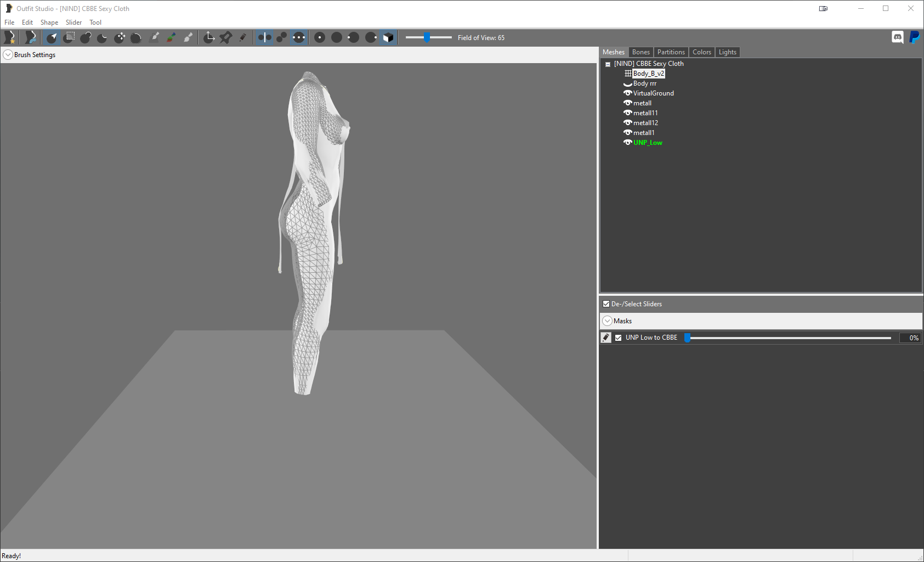924x562 pixels.
Task: Collapse the [NIND] CBBE Sexy Cloth tree
Action: (x=608, y=64)
